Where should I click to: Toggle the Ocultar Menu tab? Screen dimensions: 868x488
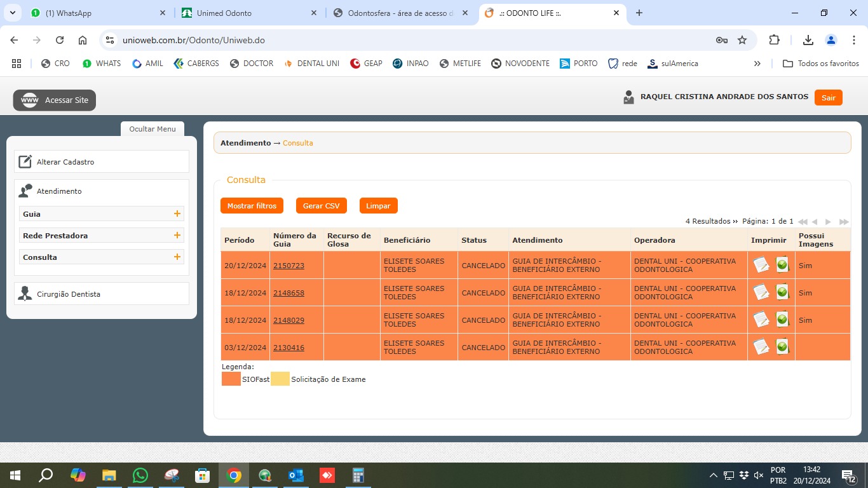tap(153, 129)
